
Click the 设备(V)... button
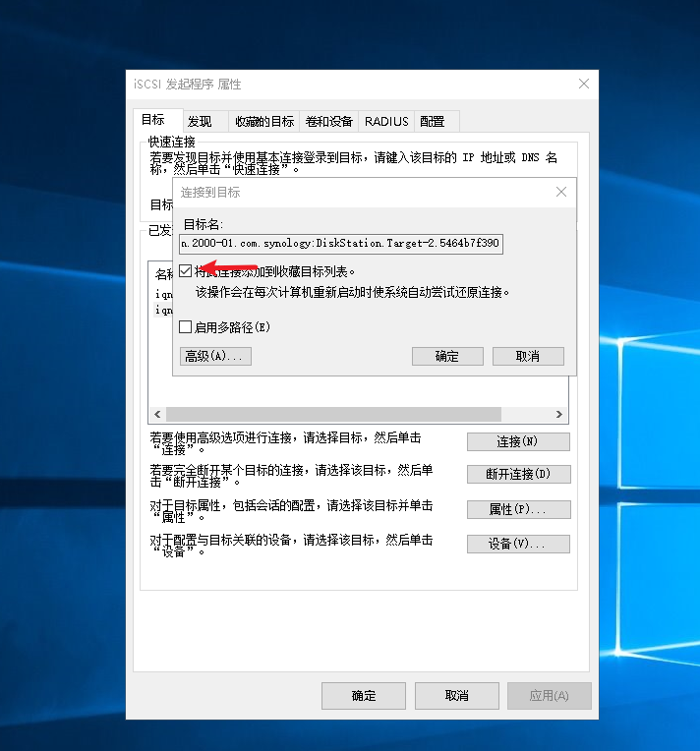(518, 544)
